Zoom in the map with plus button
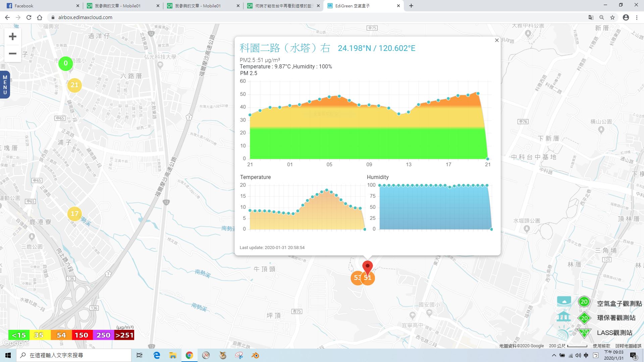 13,37
